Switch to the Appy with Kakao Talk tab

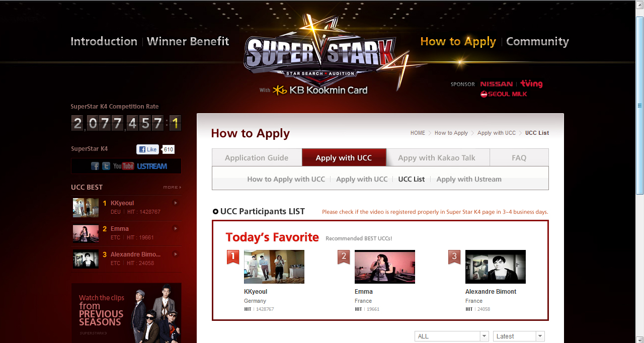437,157
